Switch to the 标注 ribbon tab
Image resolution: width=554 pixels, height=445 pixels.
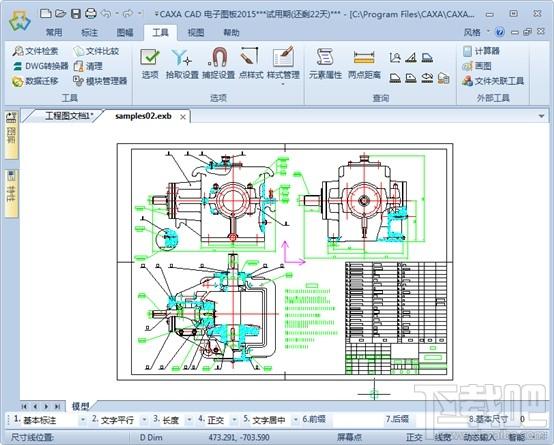(x=89, y=33)
